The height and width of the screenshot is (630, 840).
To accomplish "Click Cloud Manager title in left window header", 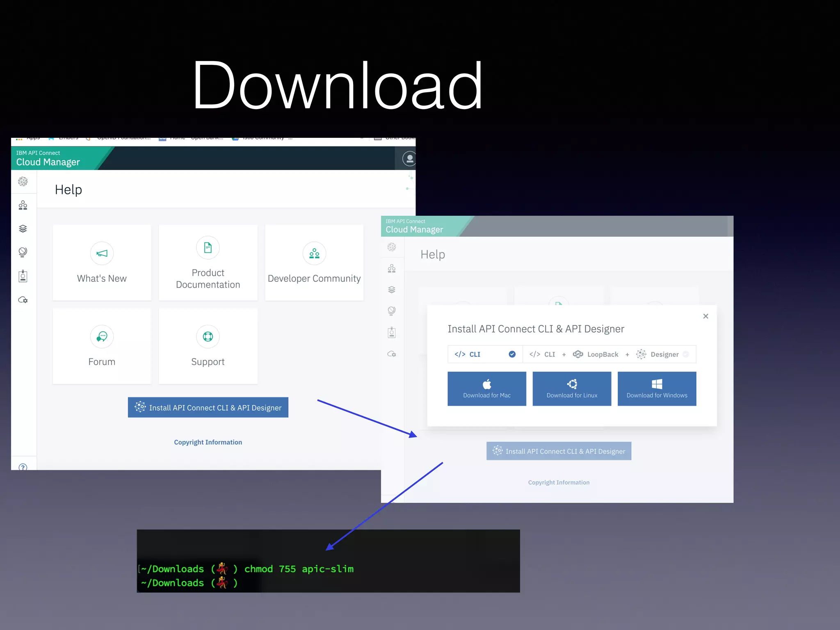I will (48, 162).
